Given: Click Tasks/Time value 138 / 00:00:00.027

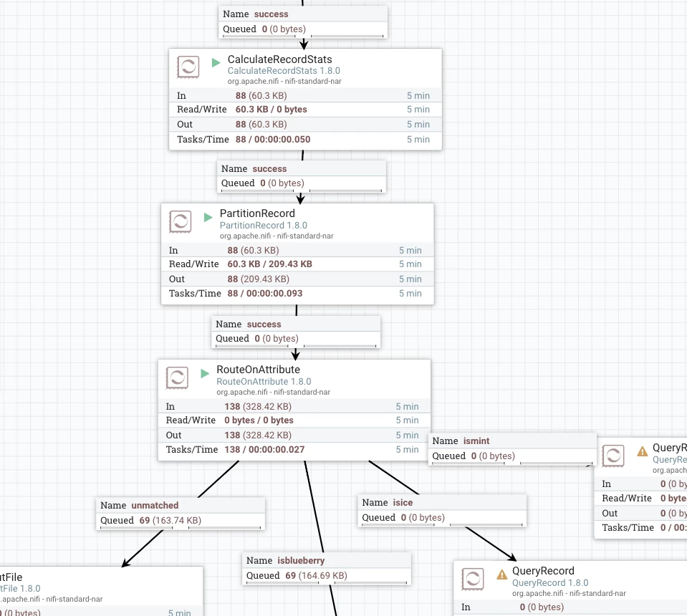Looking at the screenshot, I should tap(264, 450).
